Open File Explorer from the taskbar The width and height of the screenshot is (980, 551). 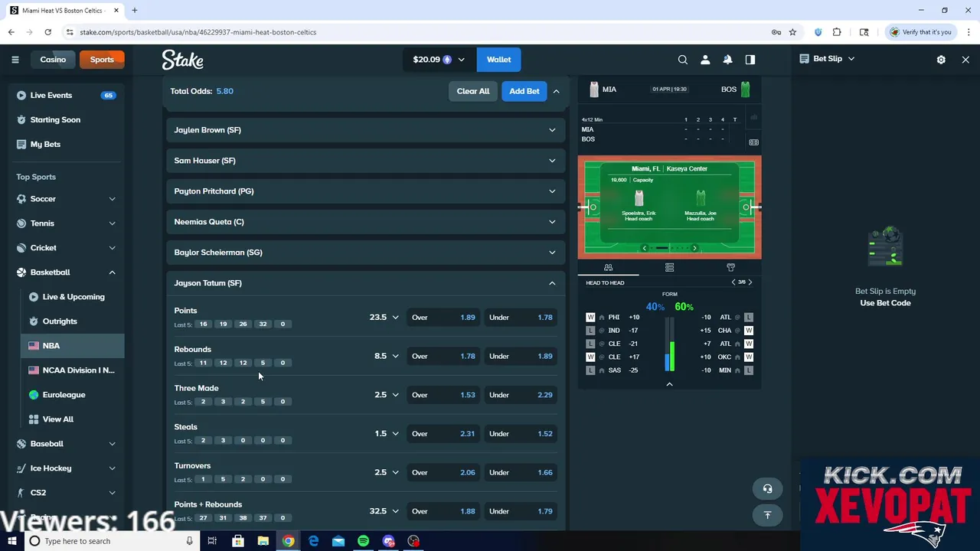263,541
